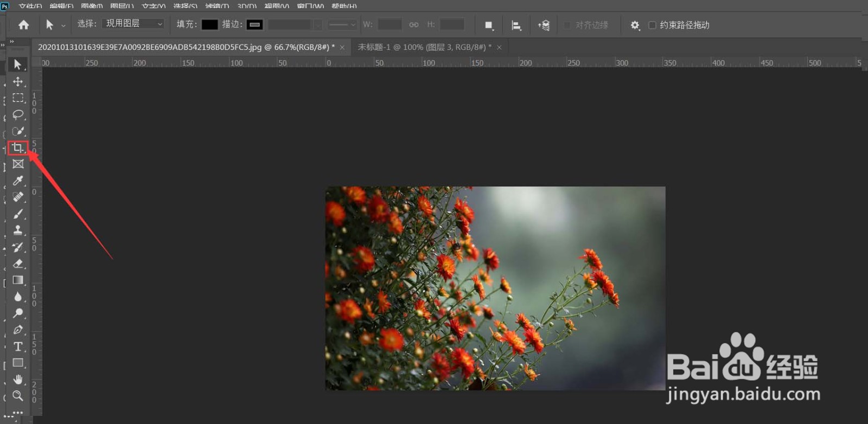Open the edit toolbar three-dots menu

(x=17, y=413)
